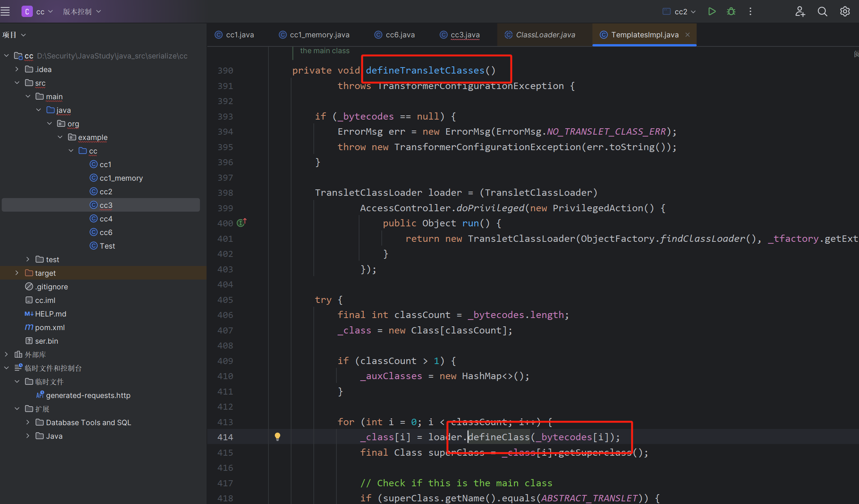Click the defineClass method call on line 414

(499, 437)
